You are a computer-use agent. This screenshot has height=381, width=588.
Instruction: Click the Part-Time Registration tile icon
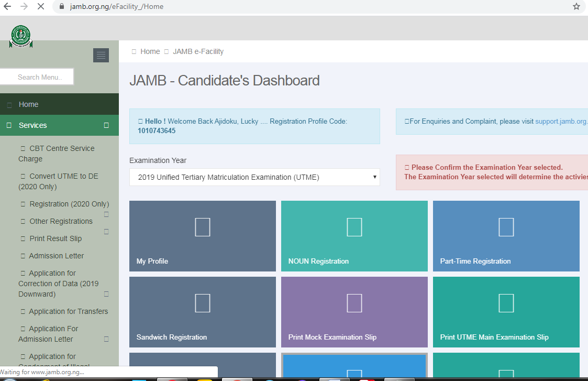tap(506, 227)
